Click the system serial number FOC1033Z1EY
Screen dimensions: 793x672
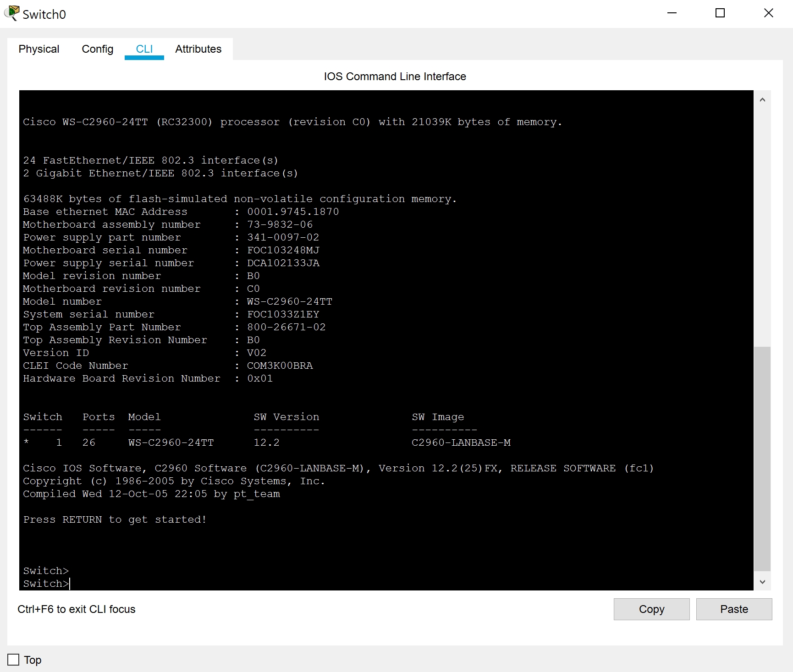[x=283, y=314]
